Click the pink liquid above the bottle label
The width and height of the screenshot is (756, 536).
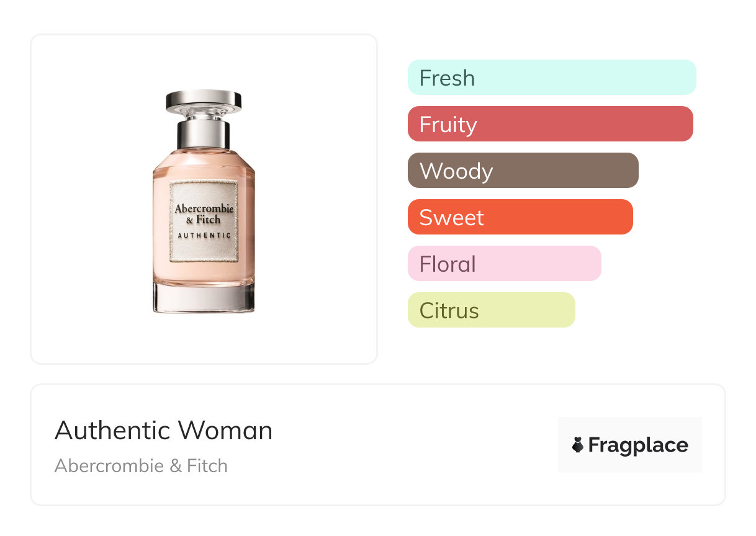coord(204,164)
